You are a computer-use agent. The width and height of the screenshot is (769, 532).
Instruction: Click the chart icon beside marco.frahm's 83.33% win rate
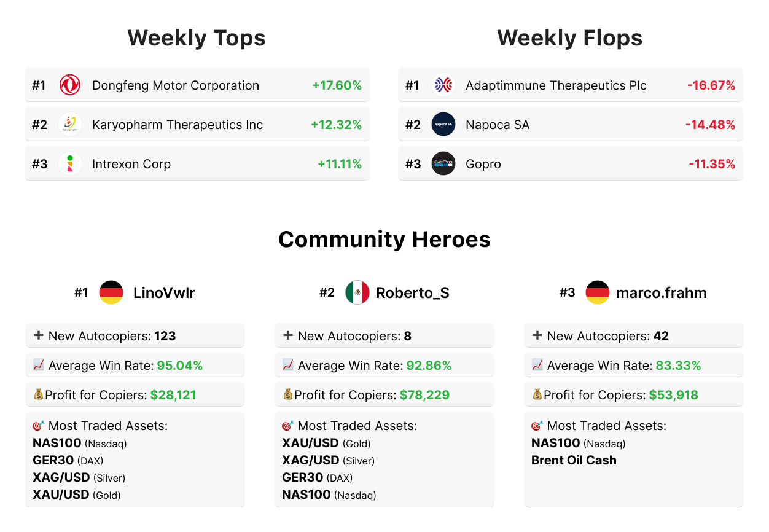pos(537,365)
